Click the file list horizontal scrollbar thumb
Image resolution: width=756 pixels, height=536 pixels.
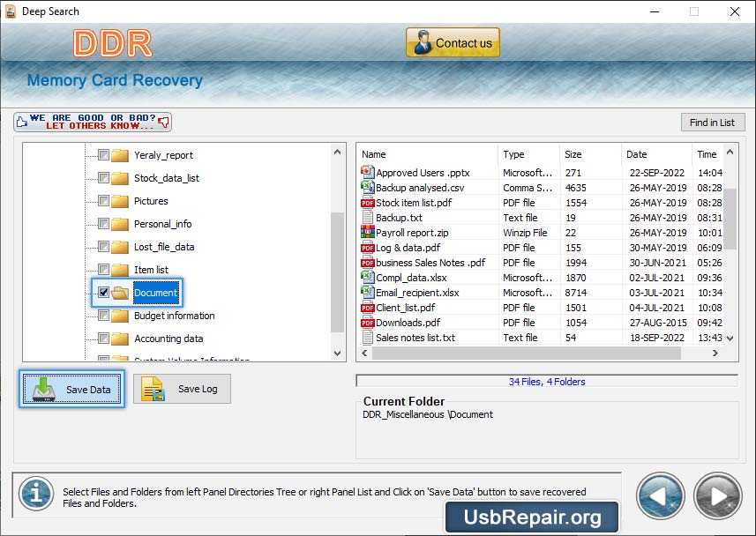click(x=526, y=353)
